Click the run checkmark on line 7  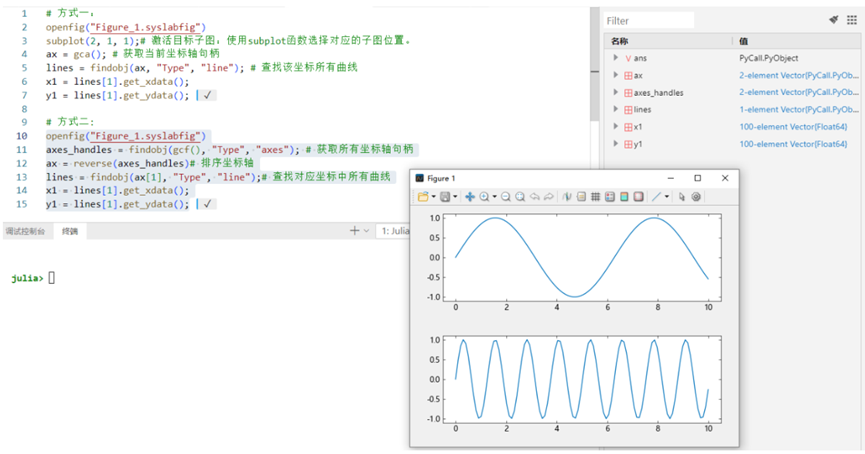click(207, 95)
